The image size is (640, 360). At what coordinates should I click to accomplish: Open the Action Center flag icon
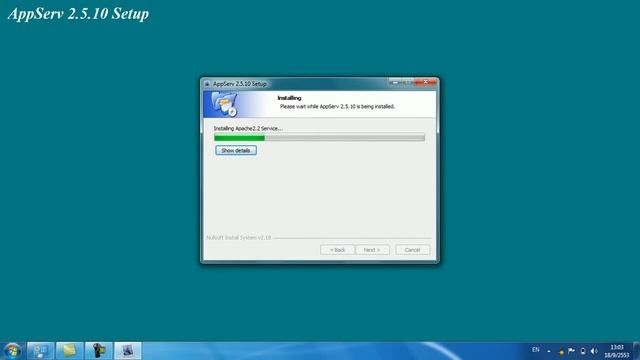pos(571,351)
